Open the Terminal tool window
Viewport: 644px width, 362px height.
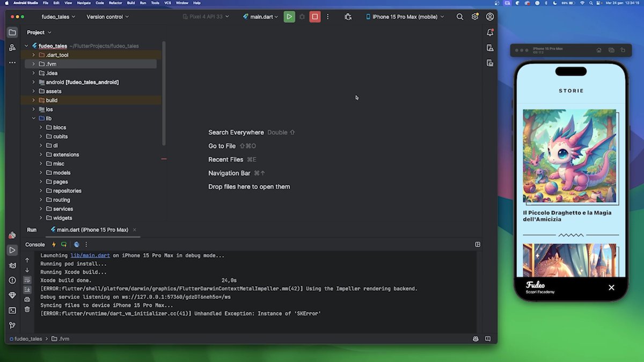coord(12,310)
